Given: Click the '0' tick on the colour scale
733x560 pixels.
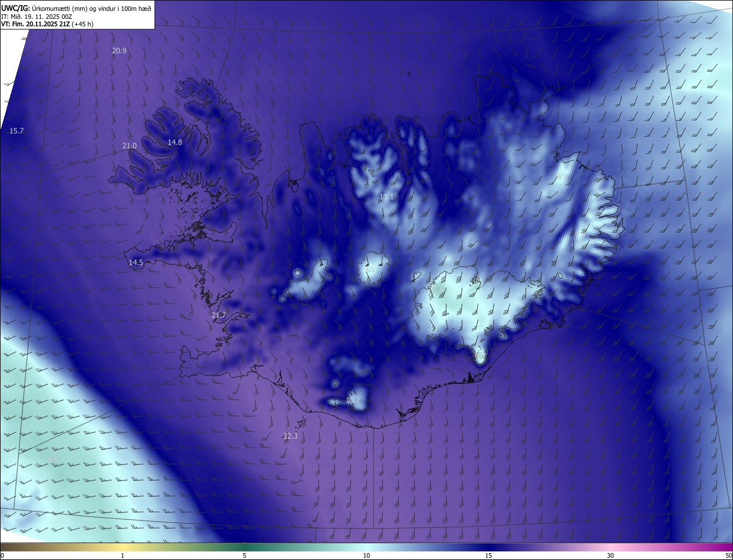Looking at the screenshot, I should click(2, 556).
